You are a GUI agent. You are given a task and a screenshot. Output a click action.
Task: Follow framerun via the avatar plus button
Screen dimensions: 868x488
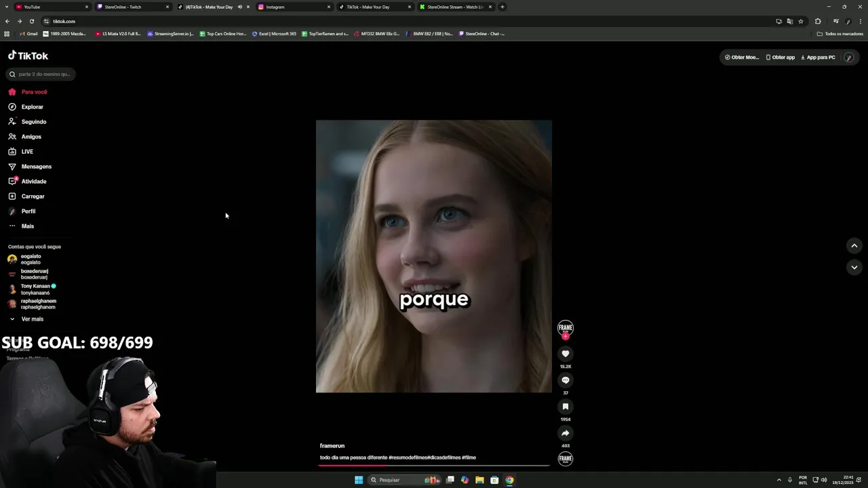(566, 336)
